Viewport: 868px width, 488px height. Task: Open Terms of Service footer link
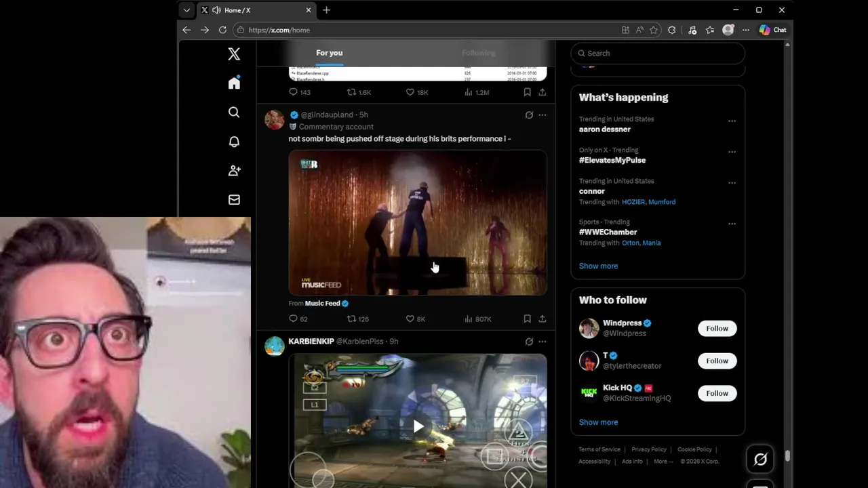[599, 449]
